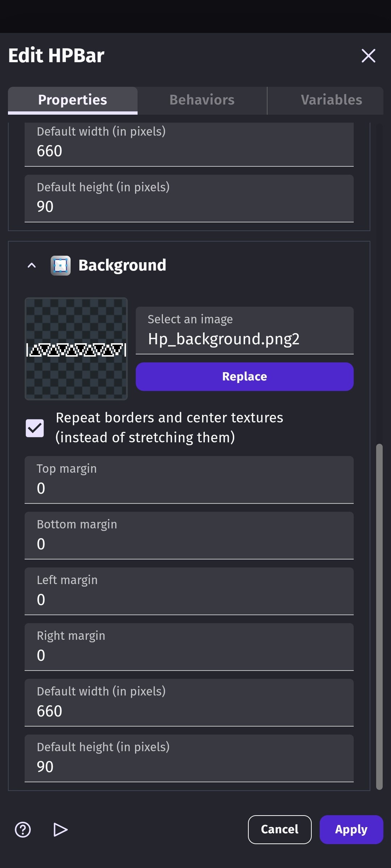Edit the Left margin value
Screen dimensions: 391x868
[189, 599]
